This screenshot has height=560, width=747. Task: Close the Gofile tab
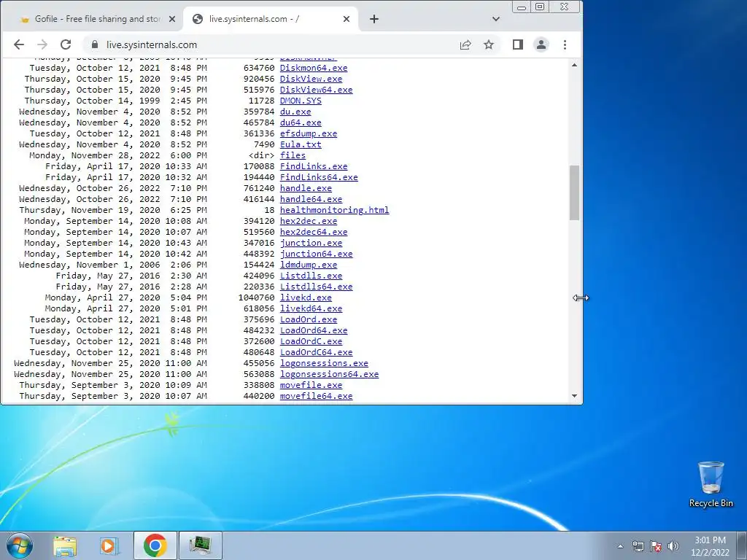(172, 19)
